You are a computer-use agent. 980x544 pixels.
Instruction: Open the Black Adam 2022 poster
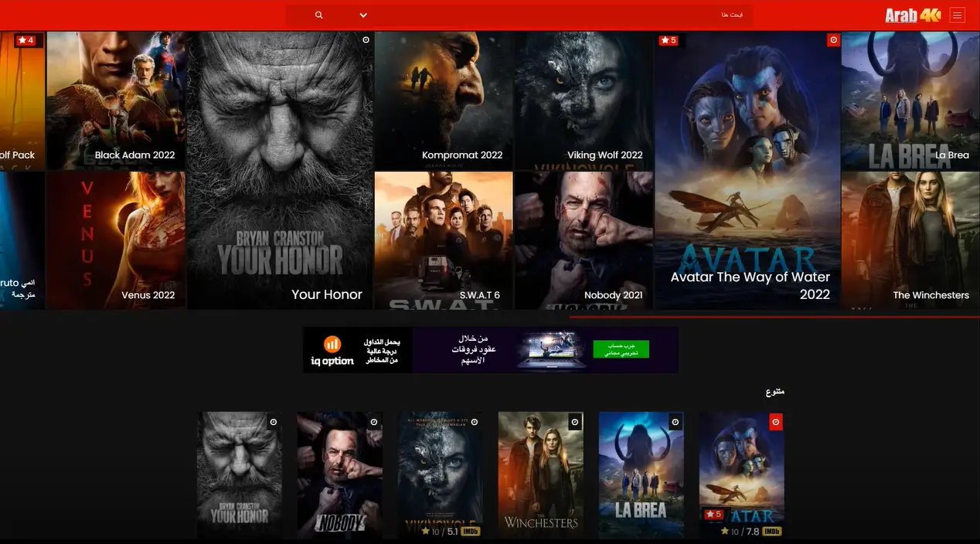tap(116, 100)
